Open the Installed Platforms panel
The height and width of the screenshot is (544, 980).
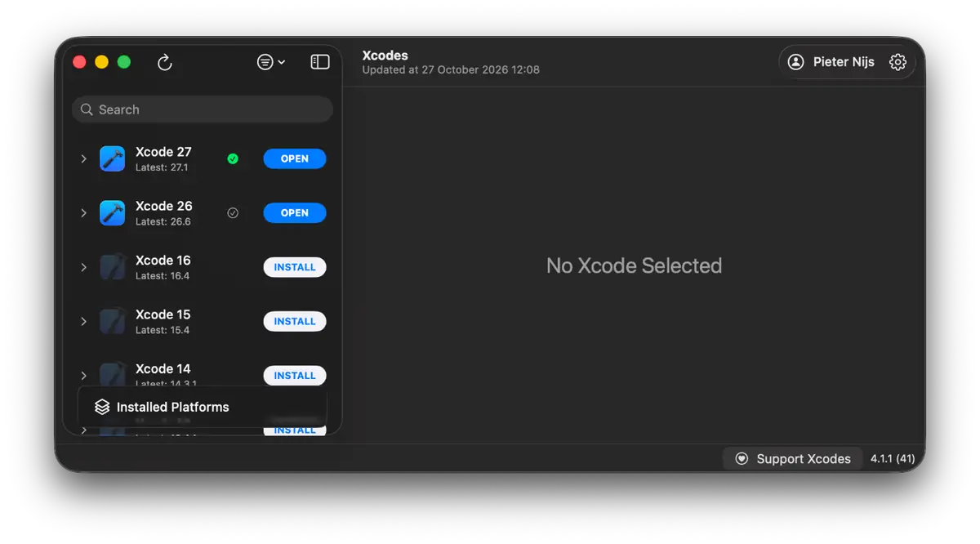click(203, 407)
